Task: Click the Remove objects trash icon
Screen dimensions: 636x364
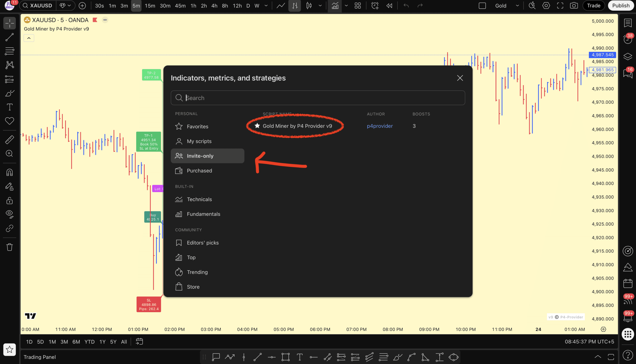Action: pos(9,247)
